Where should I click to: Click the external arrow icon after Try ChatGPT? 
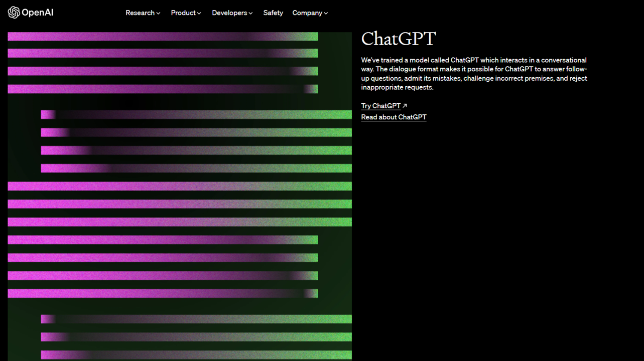click(405, 106)
